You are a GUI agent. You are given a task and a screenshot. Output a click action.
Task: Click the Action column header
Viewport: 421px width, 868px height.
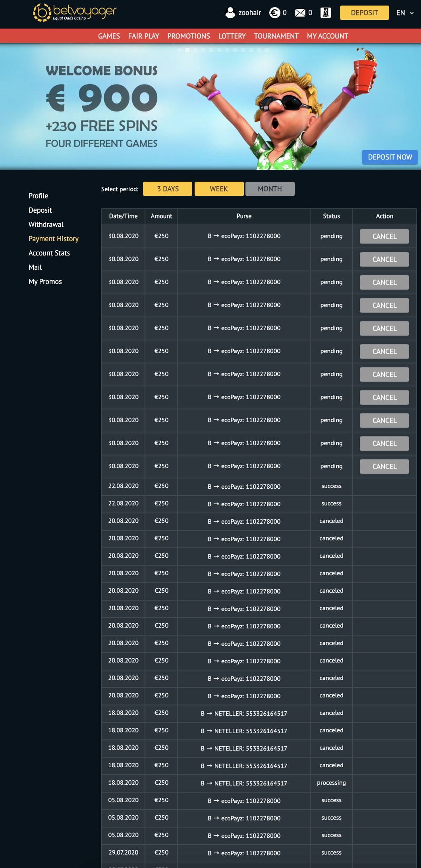point(384,216)
